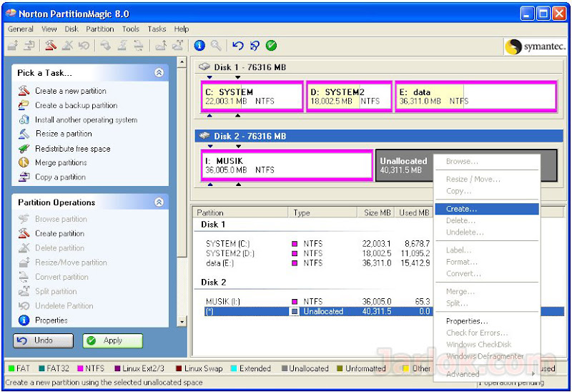Click the Create a new partition link
The width and height of the screenshot is (572, 392).
71,91
